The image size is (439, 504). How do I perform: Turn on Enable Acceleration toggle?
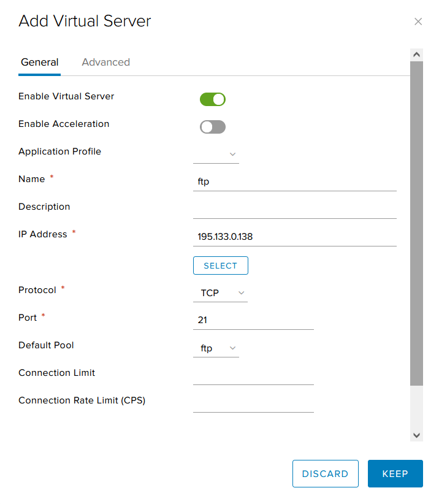click(212, 127)
